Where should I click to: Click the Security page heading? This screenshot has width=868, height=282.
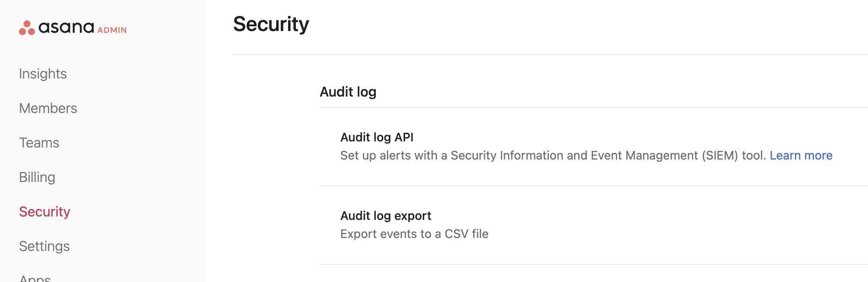point(271,24)
